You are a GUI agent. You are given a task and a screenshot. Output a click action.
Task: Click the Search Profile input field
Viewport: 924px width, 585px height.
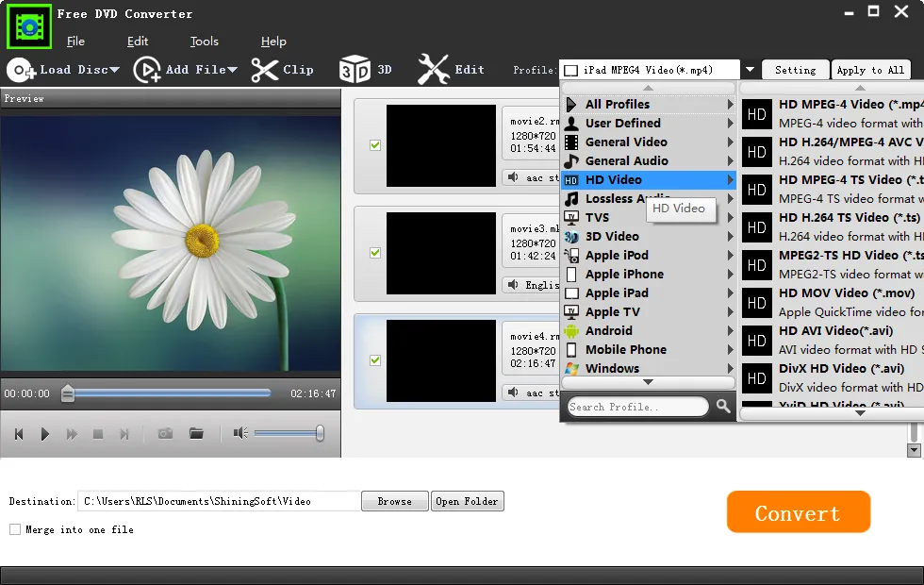point(637,407)
